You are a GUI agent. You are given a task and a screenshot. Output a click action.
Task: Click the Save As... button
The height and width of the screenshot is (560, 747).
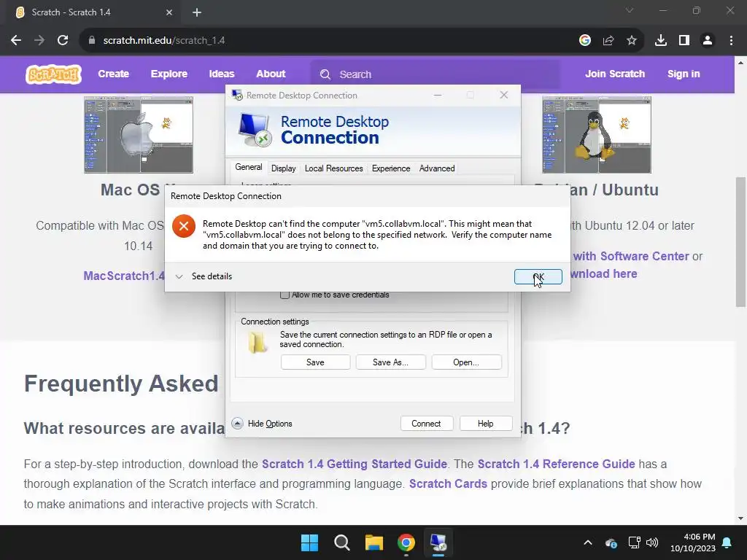[x=391, y=362]
